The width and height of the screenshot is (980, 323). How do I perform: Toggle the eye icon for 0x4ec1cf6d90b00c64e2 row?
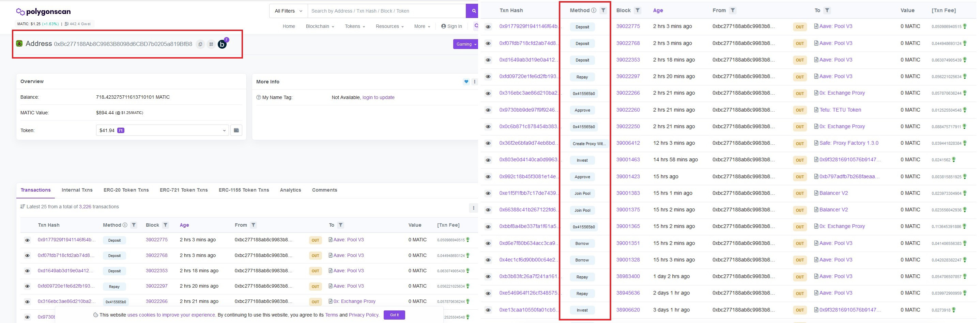pyautogui.click(x=488, y=260)
